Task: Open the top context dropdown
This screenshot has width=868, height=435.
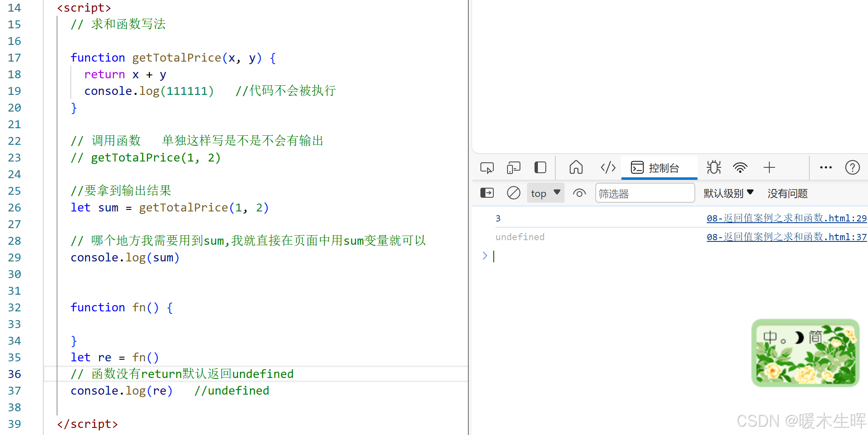Action: pyautogui.click(x=546, y=193)
